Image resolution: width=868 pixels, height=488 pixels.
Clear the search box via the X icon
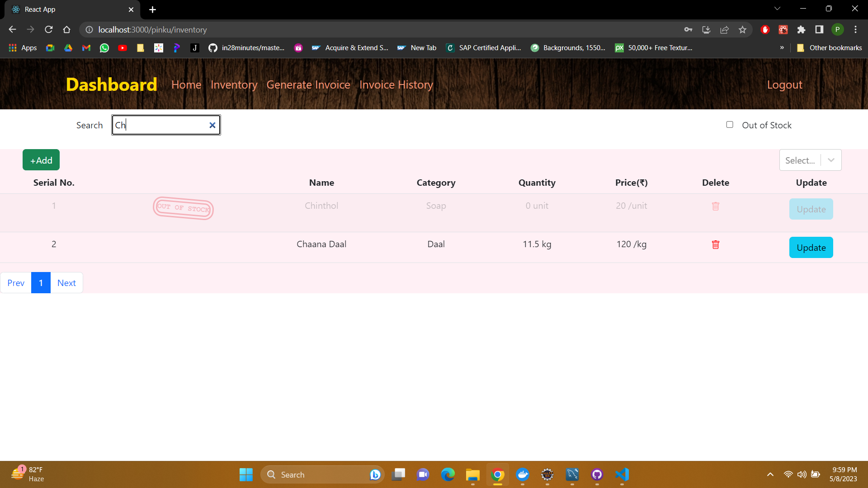[212, 125]
